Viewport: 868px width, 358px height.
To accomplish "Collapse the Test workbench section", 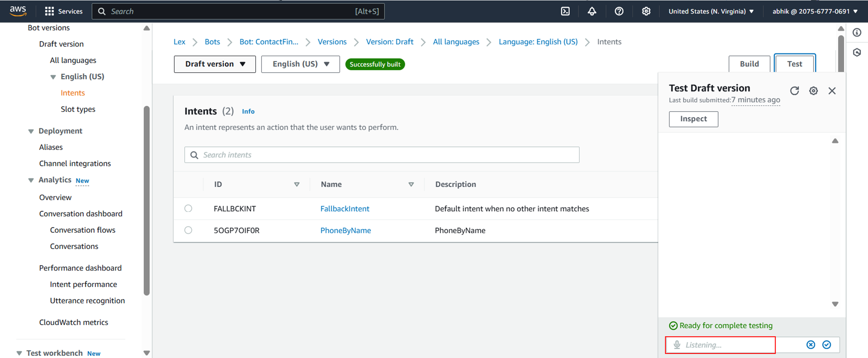I will (x=19, y=353).
